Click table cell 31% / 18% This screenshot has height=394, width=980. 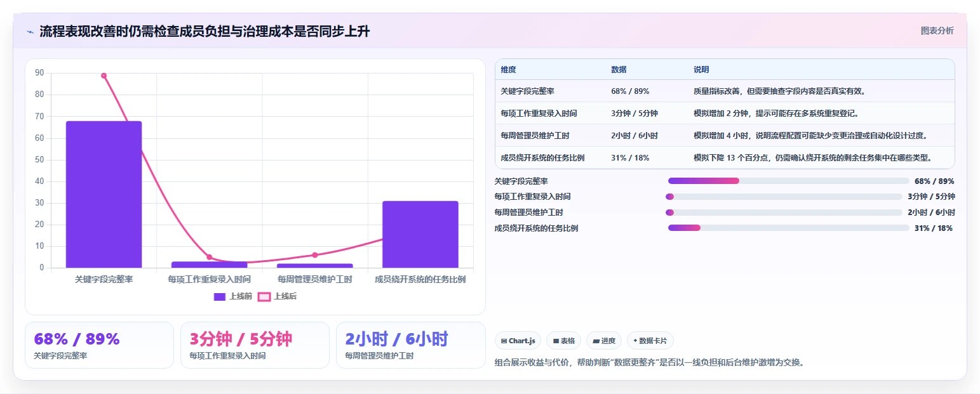(x=630, y=158)
